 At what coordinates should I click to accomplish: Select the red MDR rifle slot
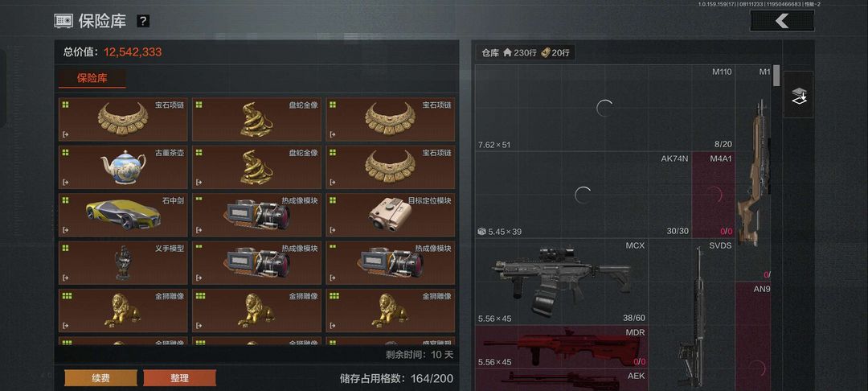[561, 348]
